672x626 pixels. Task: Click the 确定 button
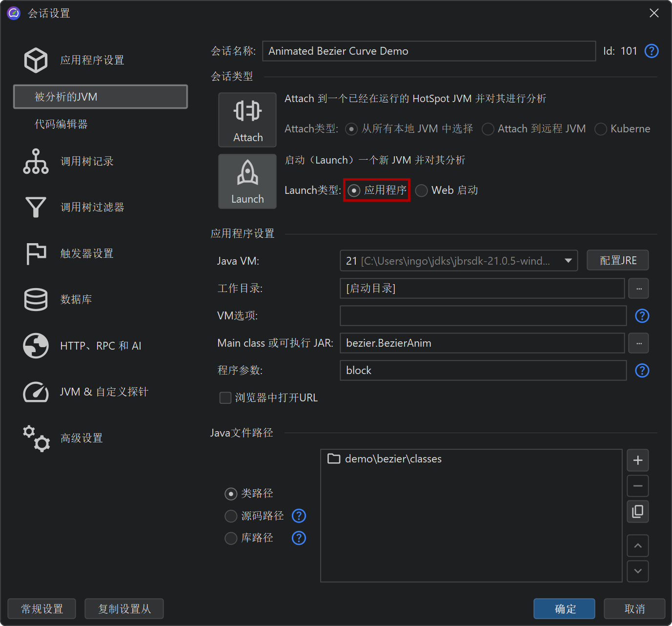(x=564, y=609)
